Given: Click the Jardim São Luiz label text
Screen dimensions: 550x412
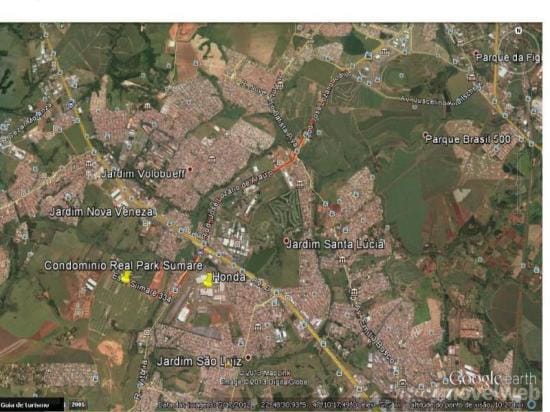Looking at the screenshot, I should pyautogui.click(x=199, y=362).
